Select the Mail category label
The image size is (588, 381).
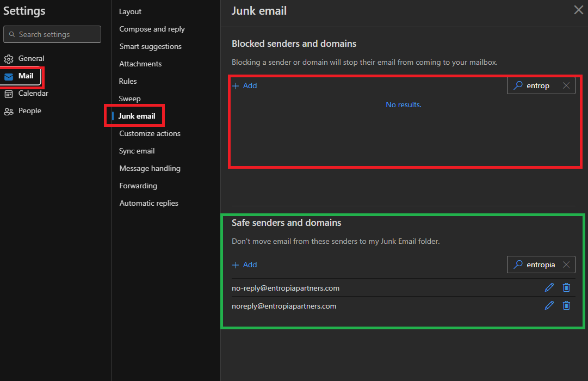(26, 76)
